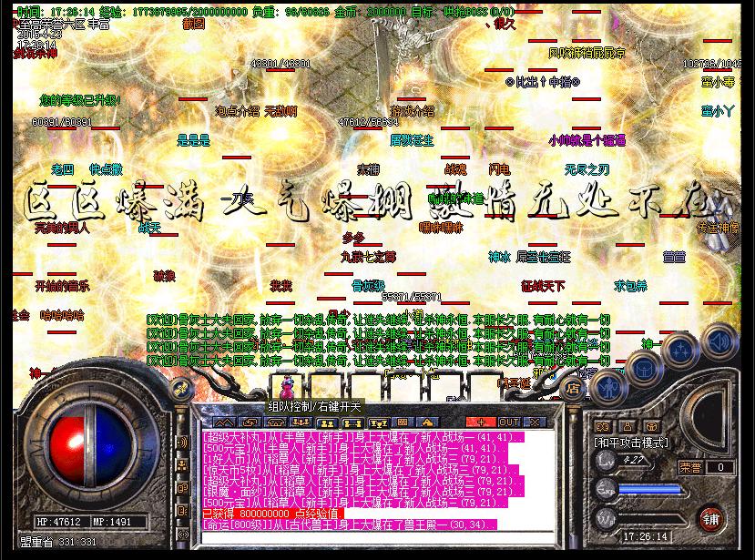Open the character status round button
This screenshot has width=755, height=560.
tap(609, 387)
